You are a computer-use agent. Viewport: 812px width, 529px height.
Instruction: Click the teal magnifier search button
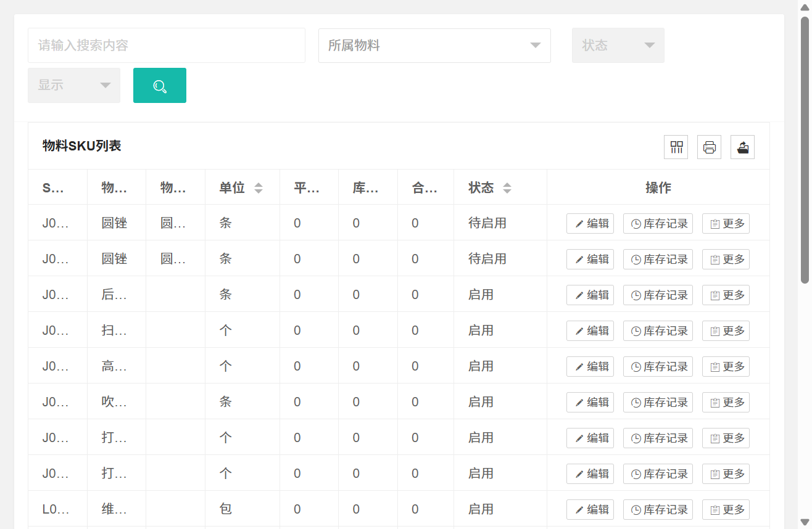(x=160, y=86)
